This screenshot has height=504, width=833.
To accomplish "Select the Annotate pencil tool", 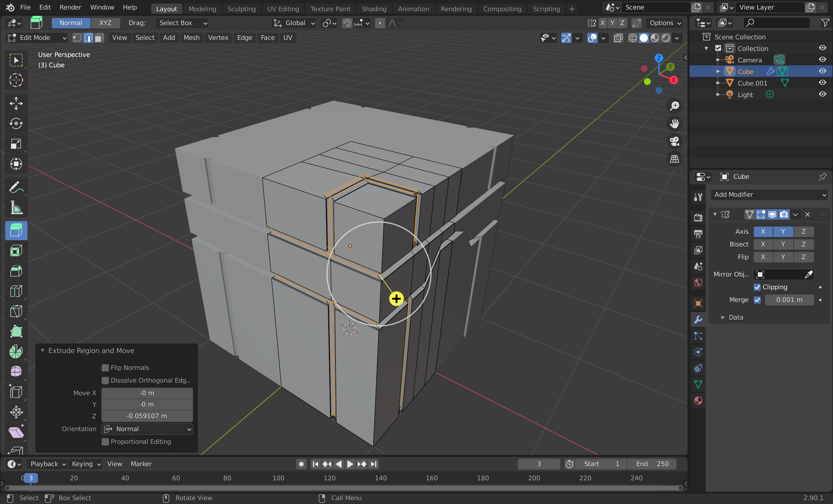I will click(x=16, y=187).
